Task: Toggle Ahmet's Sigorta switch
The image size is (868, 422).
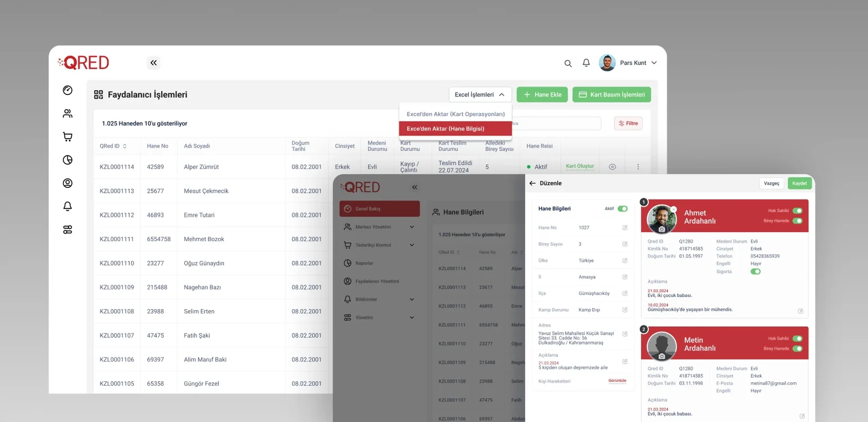Action: [756, 272]
